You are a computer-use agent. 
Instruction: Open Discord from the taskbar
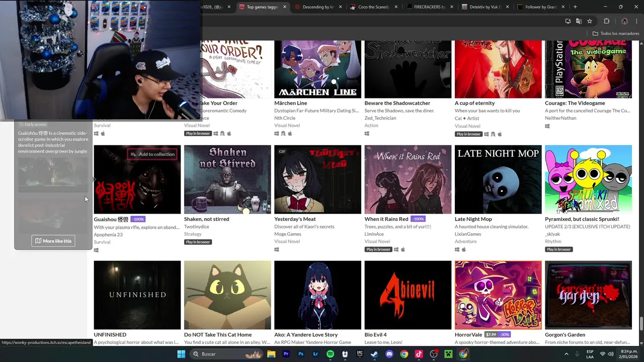pos(389,354)
